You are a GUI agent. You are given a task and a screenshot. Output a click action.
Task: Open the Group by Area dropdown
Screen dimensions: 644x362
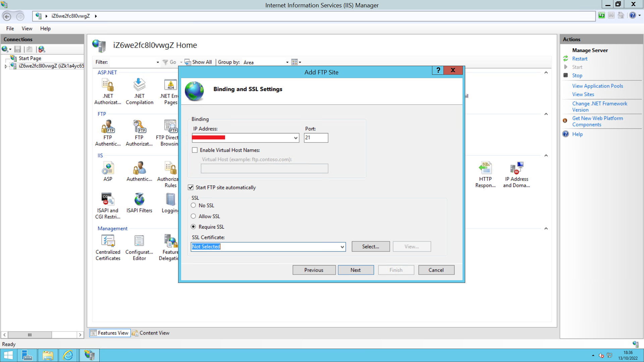pyautogui.click(x=287, y=62)
